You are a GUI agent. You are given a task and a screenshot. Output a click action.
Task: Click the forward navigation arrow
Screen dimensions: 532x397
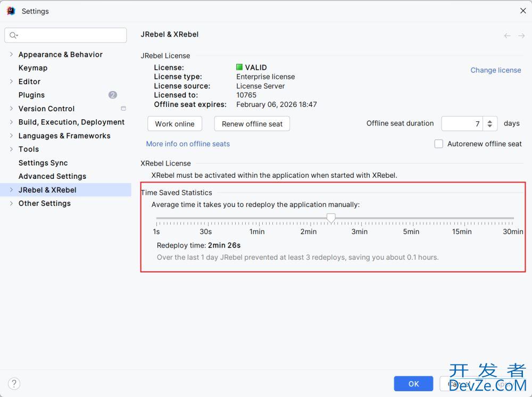(521, 36)
